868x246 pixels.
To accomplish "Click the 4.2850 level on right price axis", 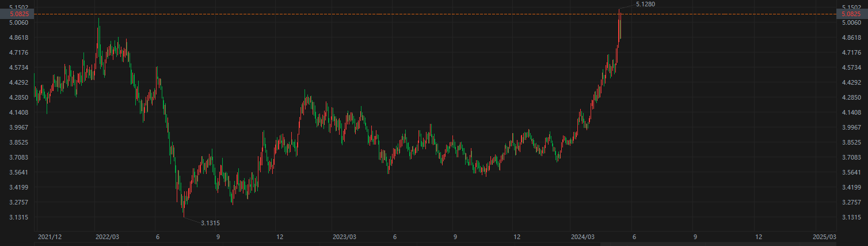I will [850, 97].
